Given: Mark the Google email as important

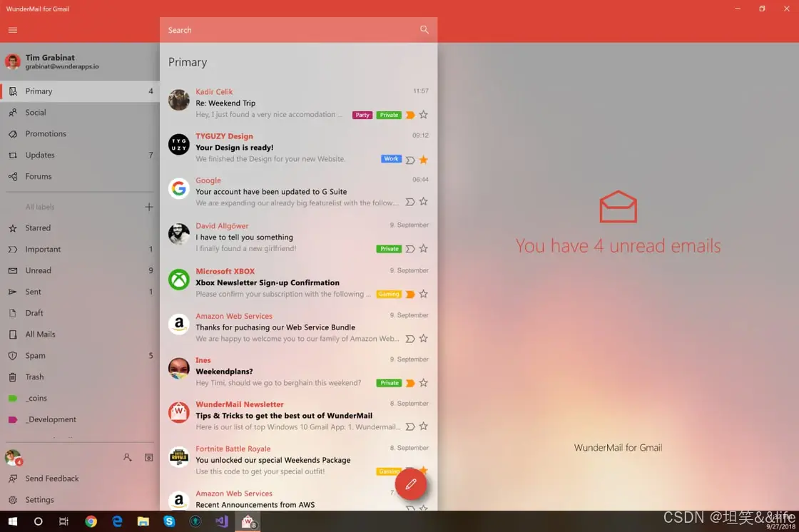Looking at the screenshot, I should [409, 203].
